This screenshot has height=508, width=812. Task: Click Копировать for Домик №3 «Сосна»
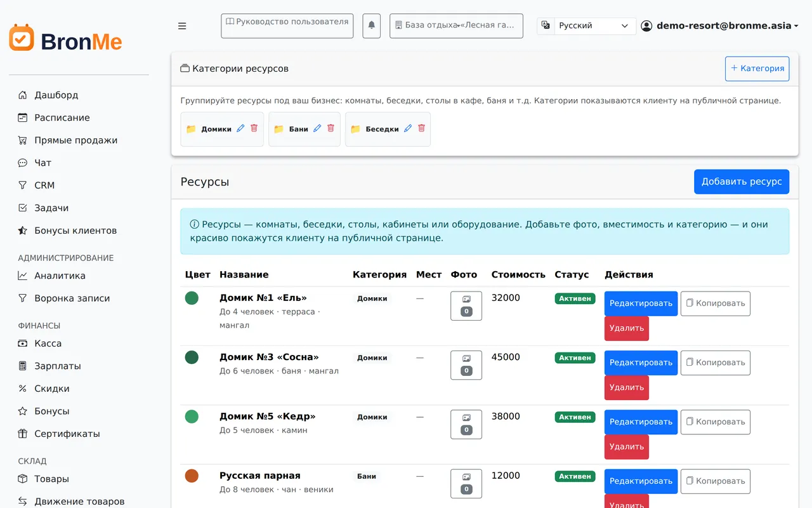point(716,363)
